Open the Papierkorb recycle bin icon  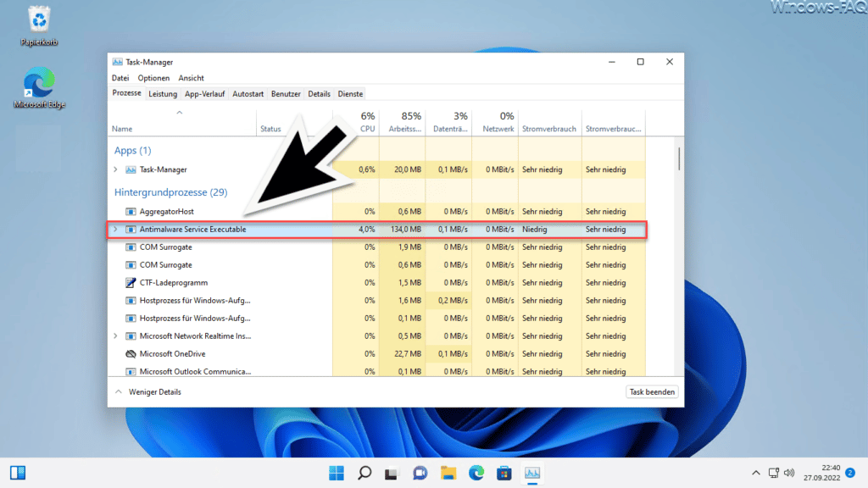tap(39, 25)
